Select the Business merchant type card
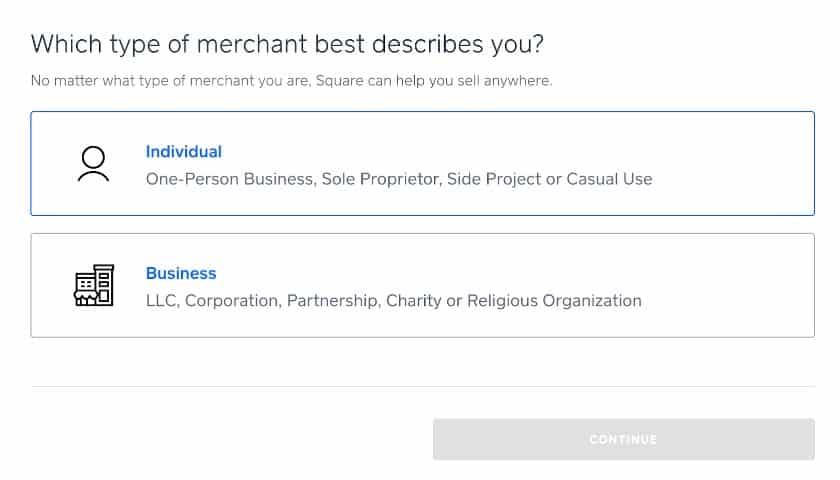This screenshot has width=840, height=480. pyautogui.click(x=423, y=285)
